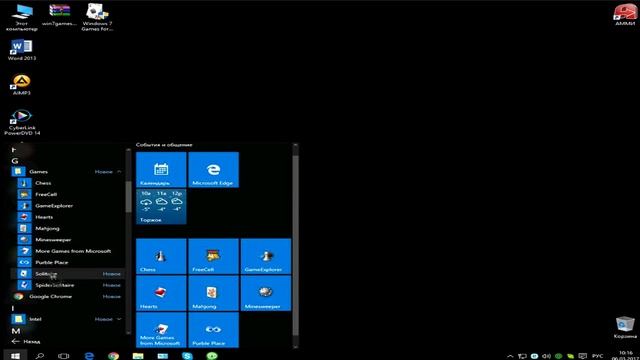Launch the Purble Place tile
Viewport: 640px width, 360px height.
coord(213,330)
